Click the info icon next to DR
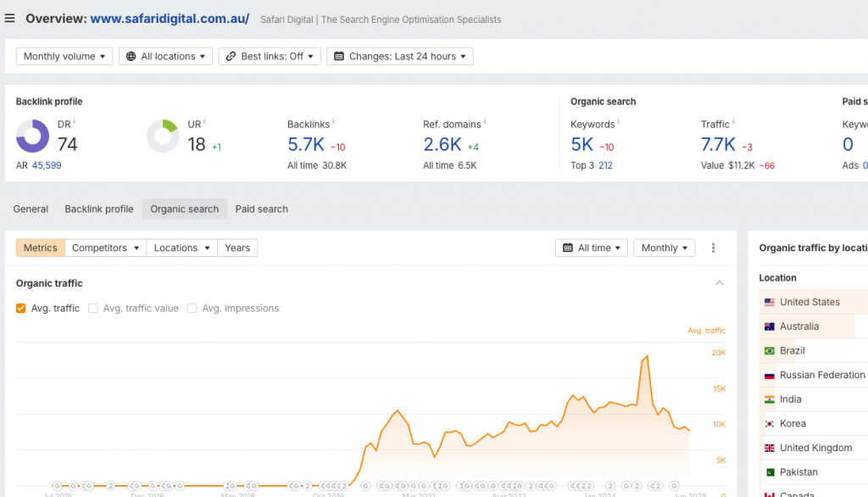Screen dimensions: 868x497 point(75,121)
